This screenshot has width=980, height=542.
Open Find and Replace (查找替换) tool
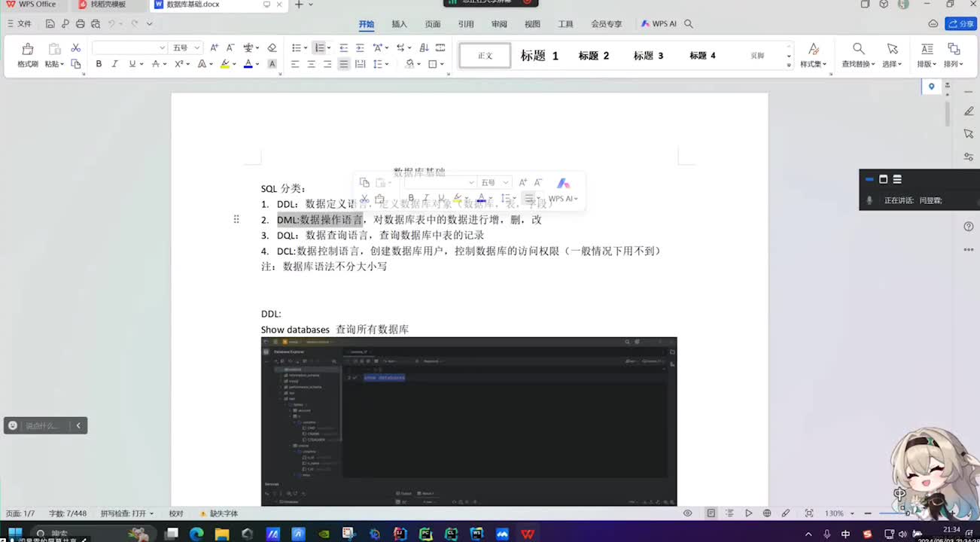coord(858,55)
